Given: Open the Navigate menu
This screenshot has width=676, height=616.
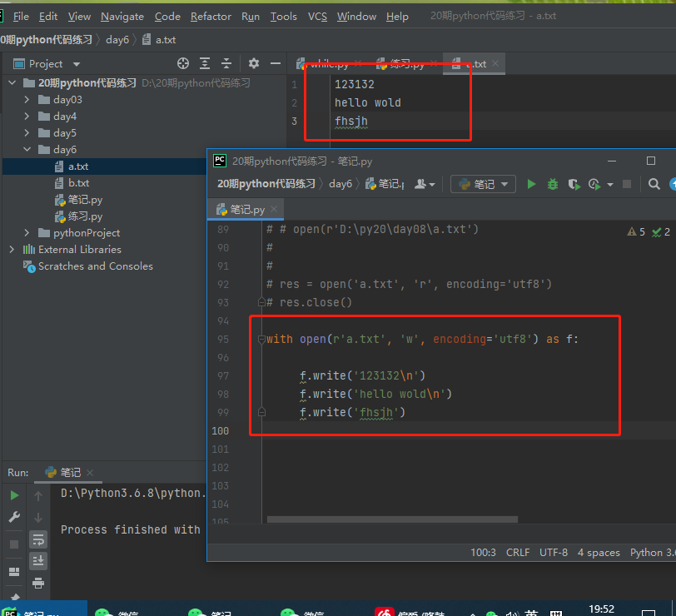Looking at the screenshot, I should coord(122,17).
